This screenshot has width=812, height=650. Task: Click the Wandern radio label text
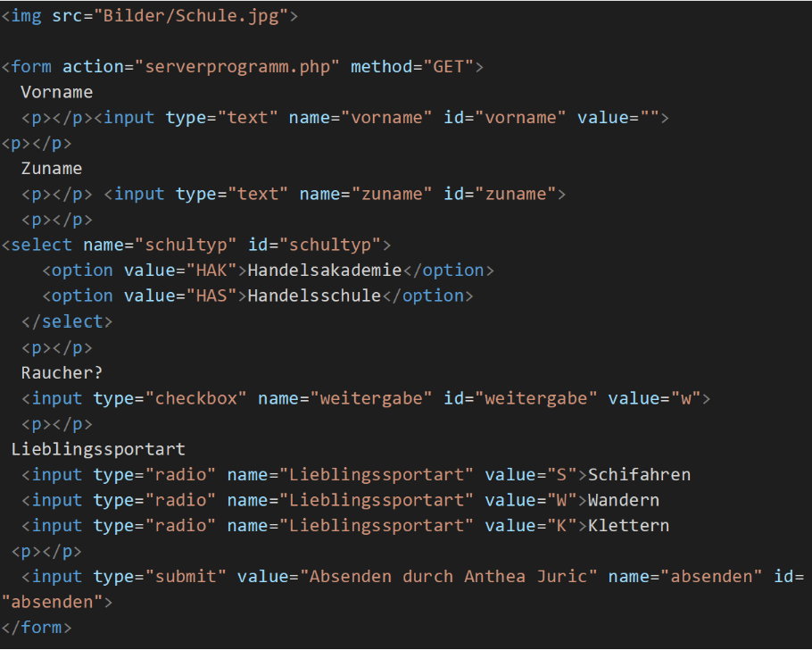pyautogui.click(x=624, y=500)
